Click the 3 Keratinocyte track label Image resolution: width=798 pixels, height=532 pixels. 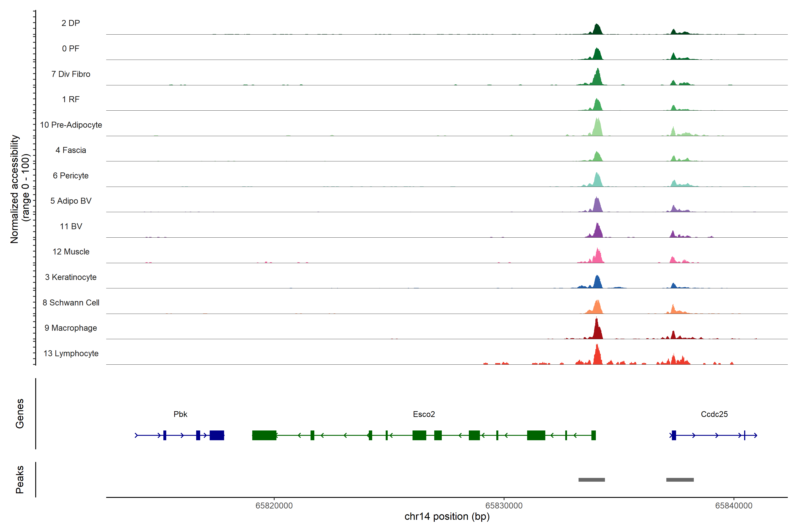pos(71,277)
